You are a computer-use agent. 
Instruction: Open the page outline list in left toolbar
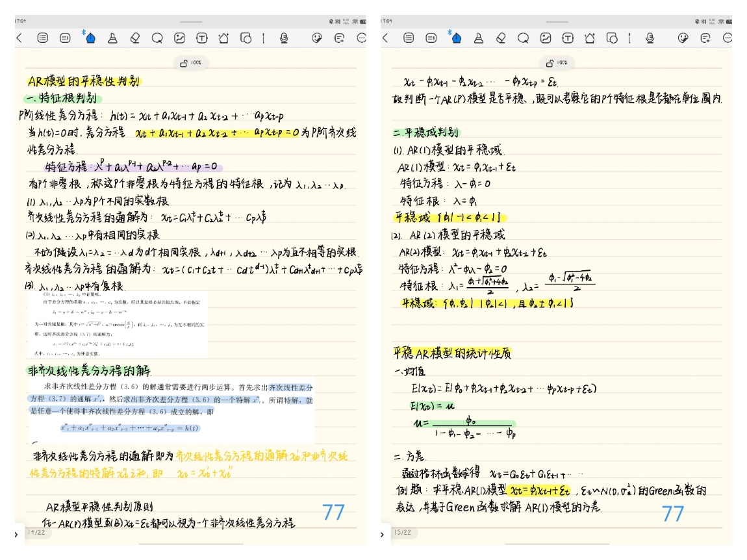coord(43,38)
